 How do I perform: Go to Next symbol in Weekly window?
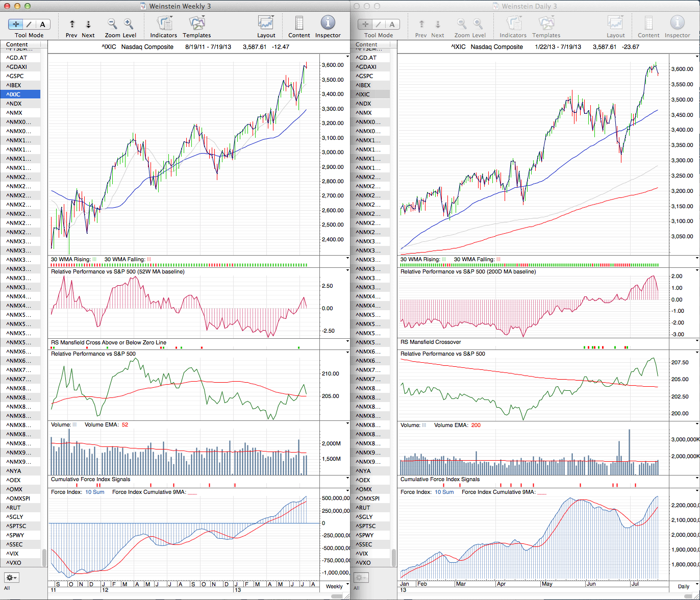click(88, 24)
